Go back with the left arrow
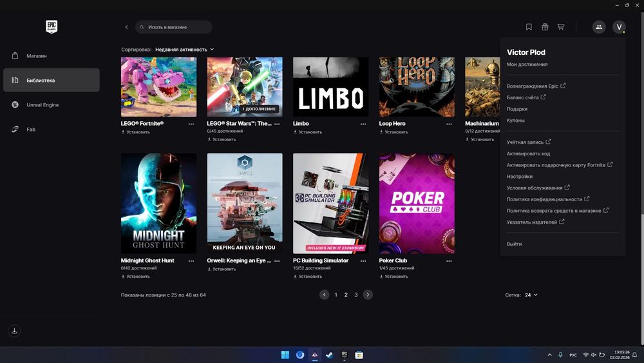644x363 pixels. (126, 27)
